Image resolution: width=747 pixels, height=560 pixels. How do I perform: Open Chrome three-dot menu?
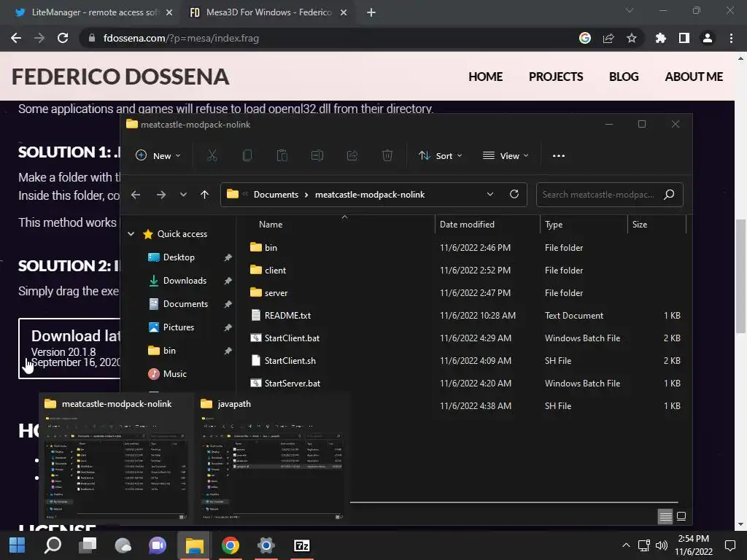click(x=731, y=38)
